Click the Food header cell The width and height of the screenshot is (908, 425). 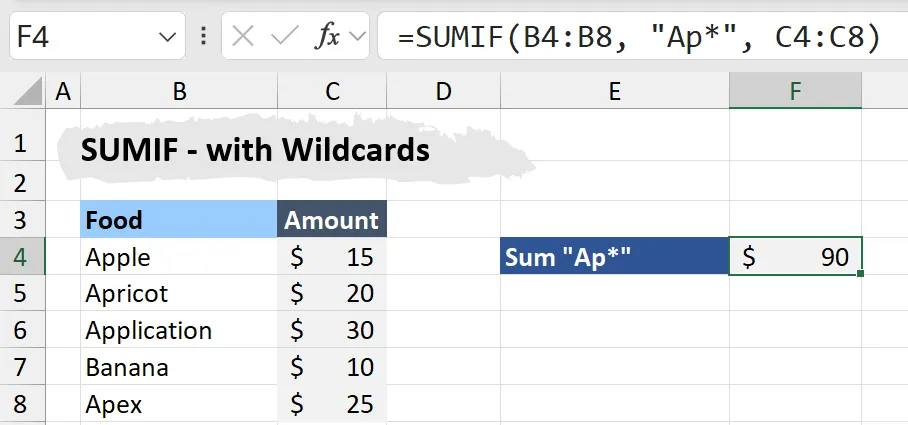tap(179, 220)
